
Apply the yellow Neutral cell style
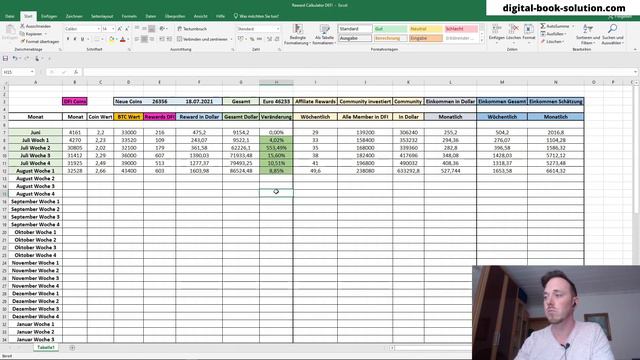click(x=426, y=29)
